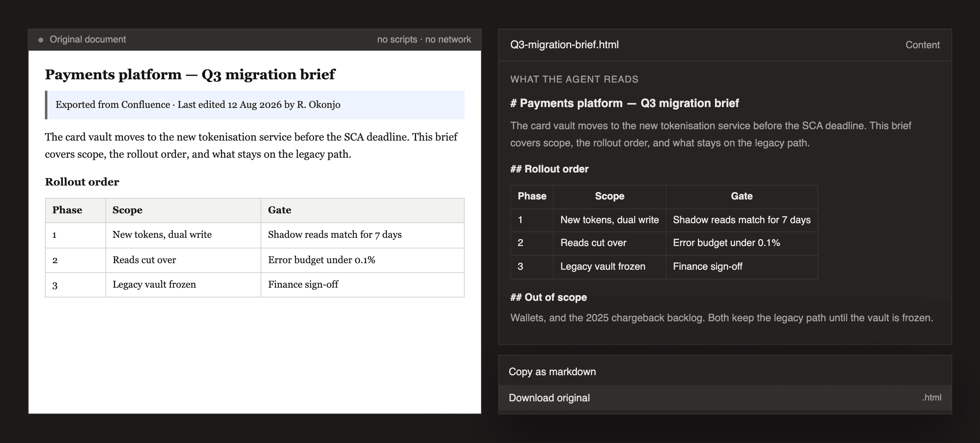Click 'Error budget under 0.1%' in original table

click(321, 260)
